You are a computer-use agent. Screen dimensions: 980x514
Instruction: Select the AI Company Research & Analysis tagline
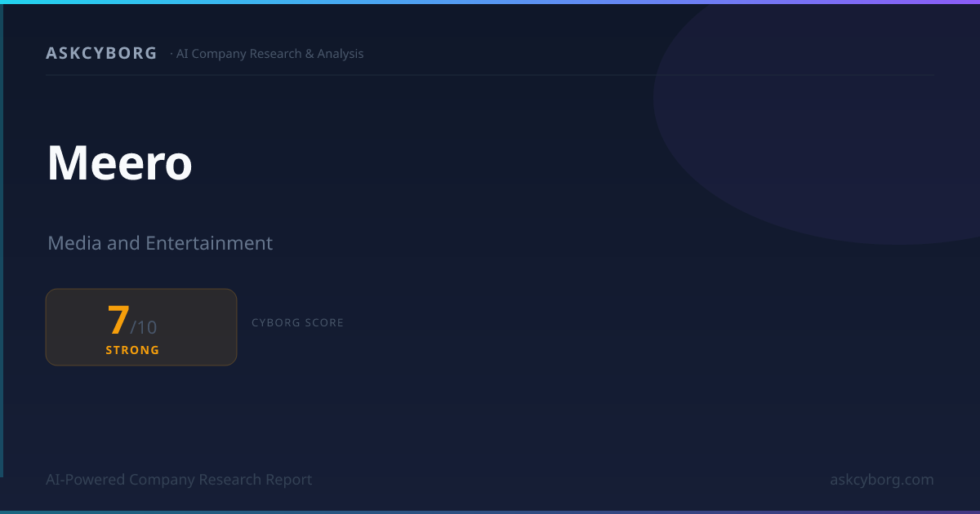270,54
